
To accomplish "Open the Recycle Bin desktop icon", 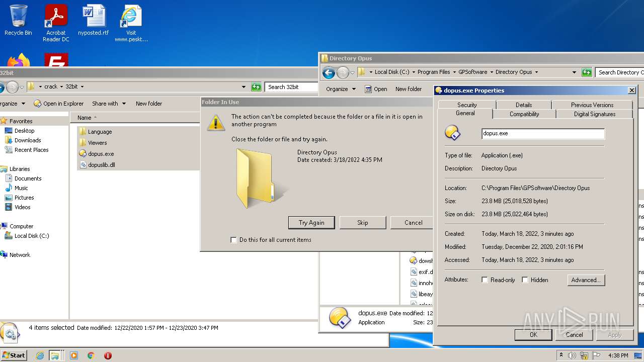I will (18, 20).
